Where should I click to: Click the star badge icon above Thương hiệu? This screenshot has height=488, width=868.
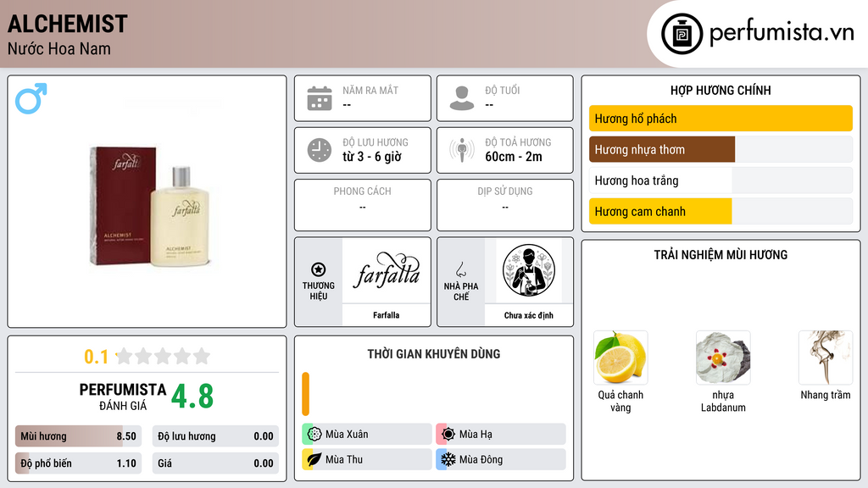[319, 269]
